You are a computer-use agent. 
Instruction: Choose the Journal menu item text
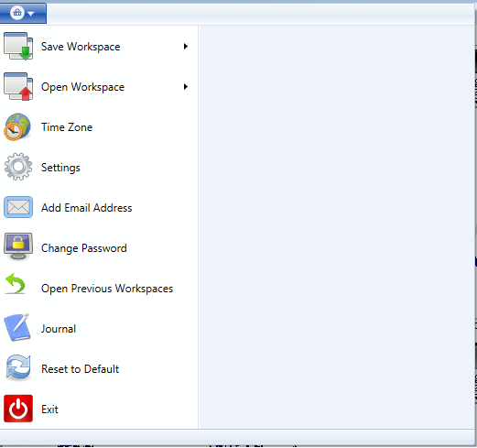[59, 329]
